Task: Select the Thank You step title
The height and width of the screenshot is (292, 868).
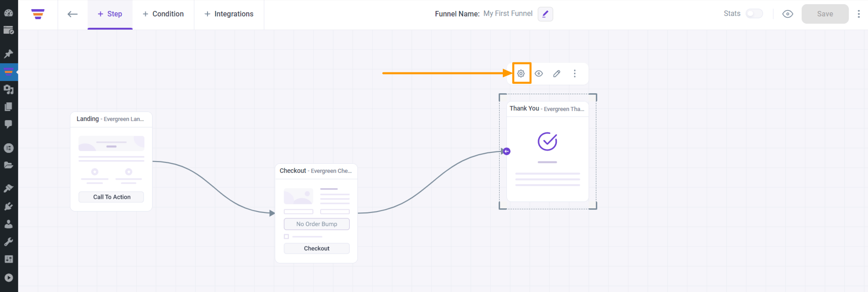Action: pos(547,109)
